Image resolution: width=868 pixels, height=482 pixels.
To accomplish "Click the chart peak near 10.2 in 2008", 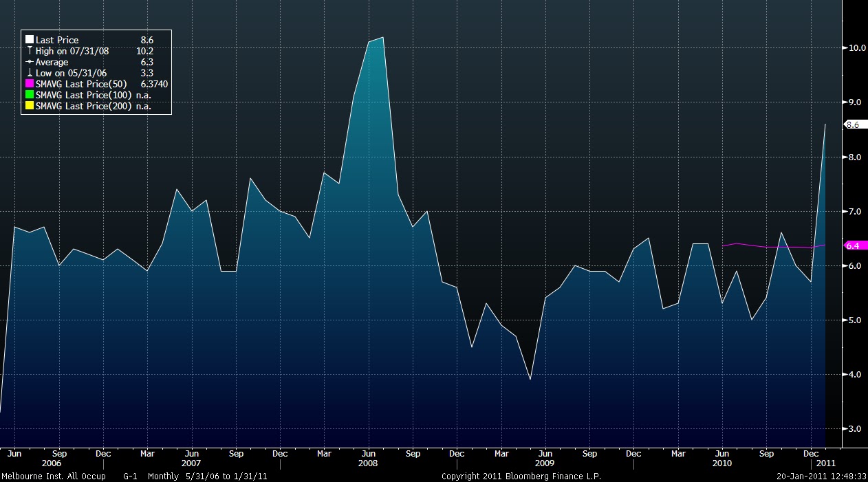I will [x=382, y=38].
